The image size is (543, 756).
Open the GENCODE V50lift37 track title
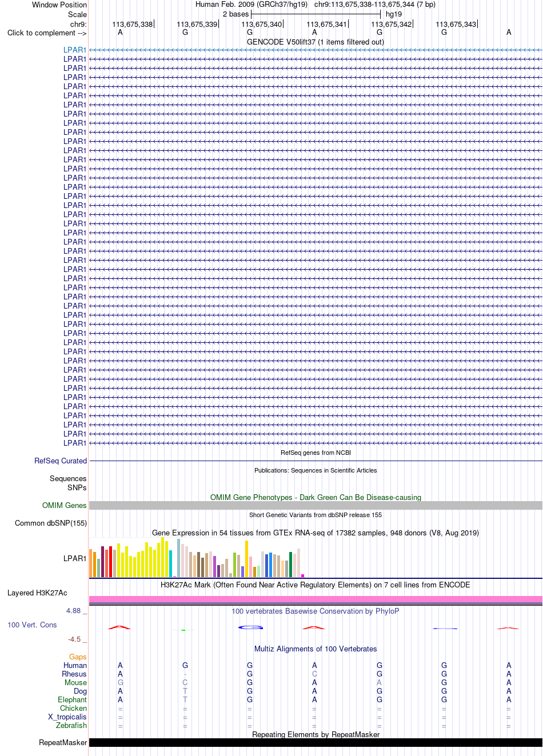pyautogui.click(x=316, y=42)
